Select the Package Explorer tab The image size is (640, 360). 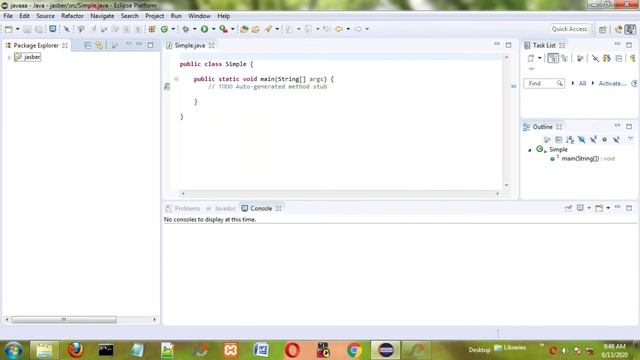click(36, 45)
